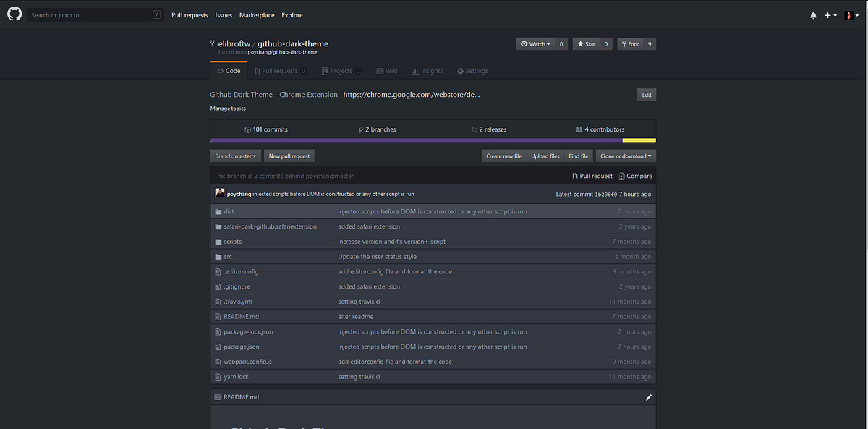Open the chrome.google.com webstore link
The image size is (868, 429).
pos(412,95)
